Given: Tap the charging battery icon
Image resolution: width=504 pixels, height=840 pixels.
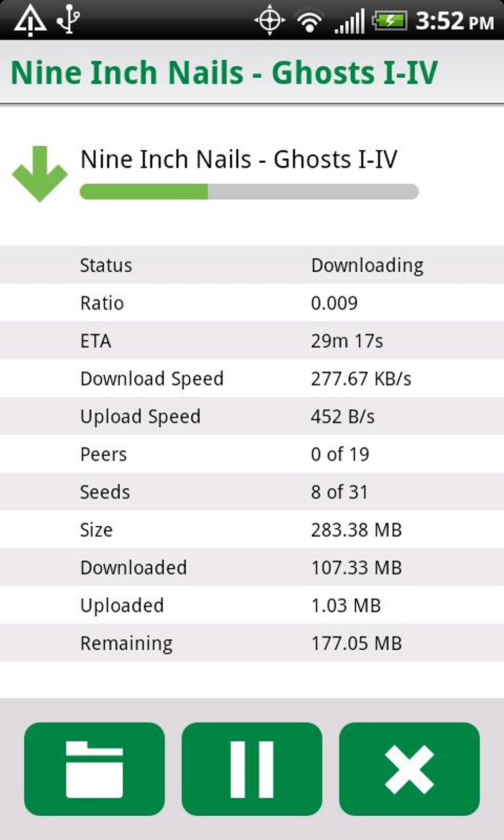Looking at the screenshot, I should [389, 21].
